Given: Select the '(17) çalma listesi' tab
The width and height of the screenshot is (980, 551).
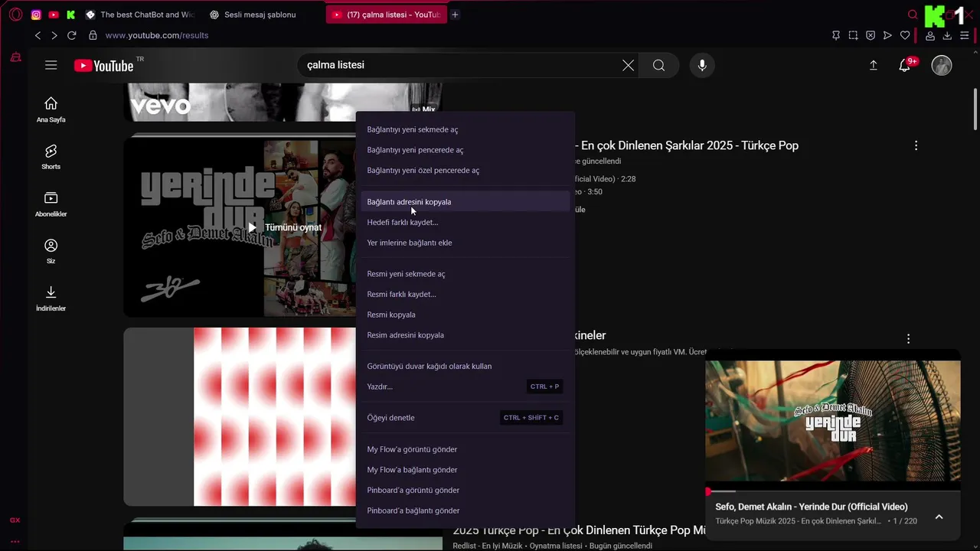Looking at the screenshot, I should 387,15.
